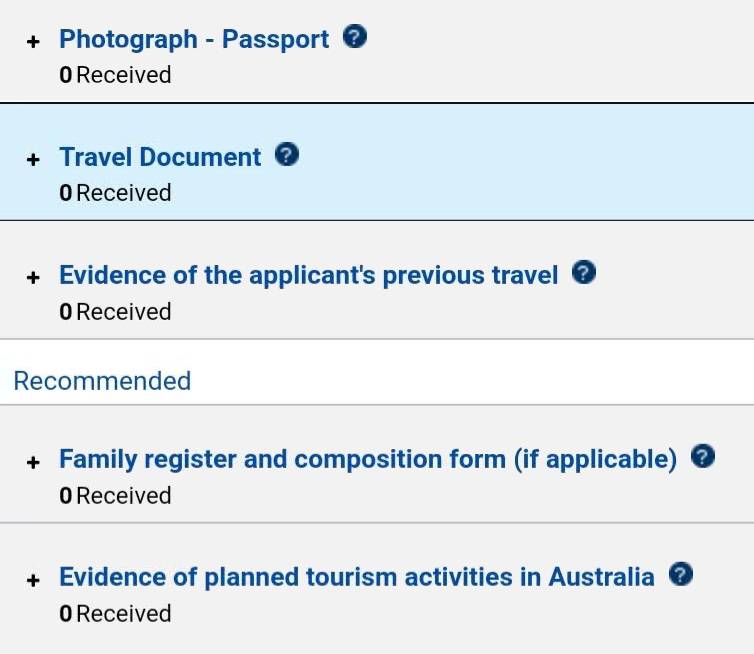The image size is (754, 654).
Task: Click 0 Received under Family register form
Action: 115,496
